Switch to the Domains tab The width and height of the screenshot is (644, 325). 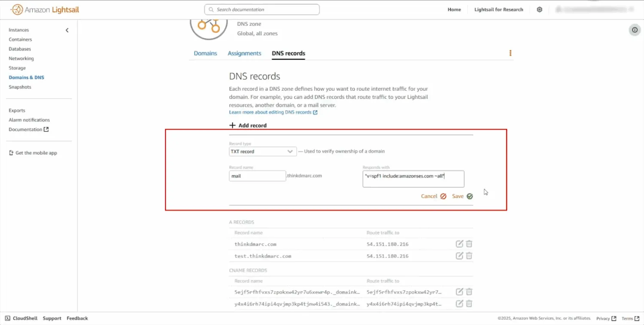click(205, 53)
